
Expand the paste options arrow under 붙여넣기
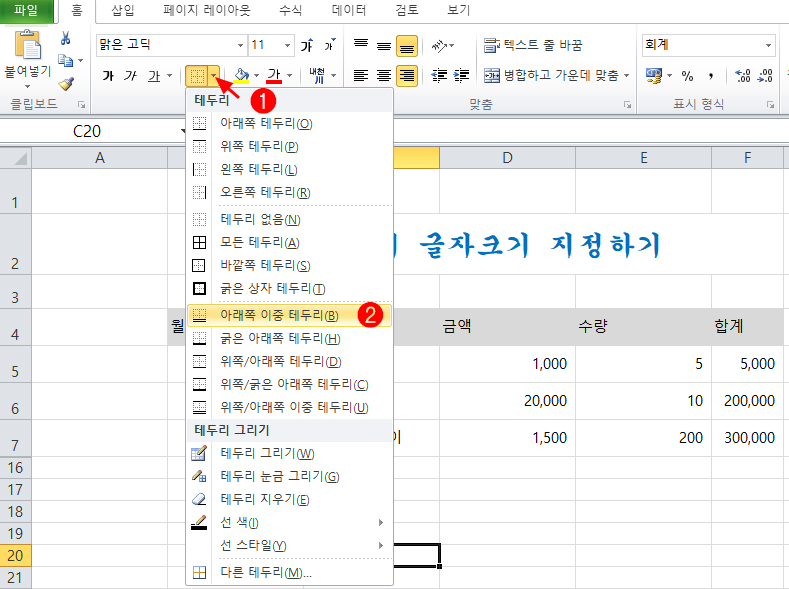(27, 86)
